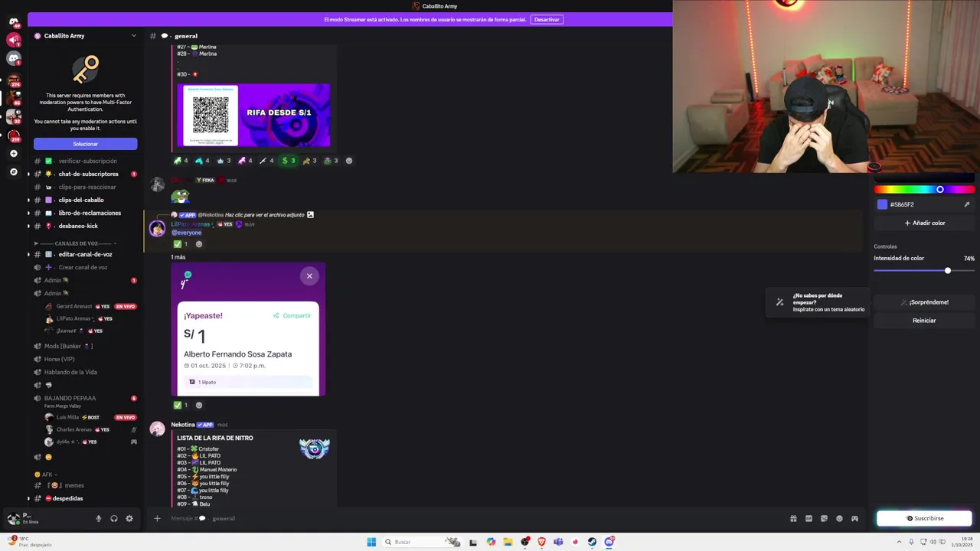This screenshot has height=551, width=980.
Task: Toggle the checkmark reaction under Yape receipt
Action: (x=181, y=405)
